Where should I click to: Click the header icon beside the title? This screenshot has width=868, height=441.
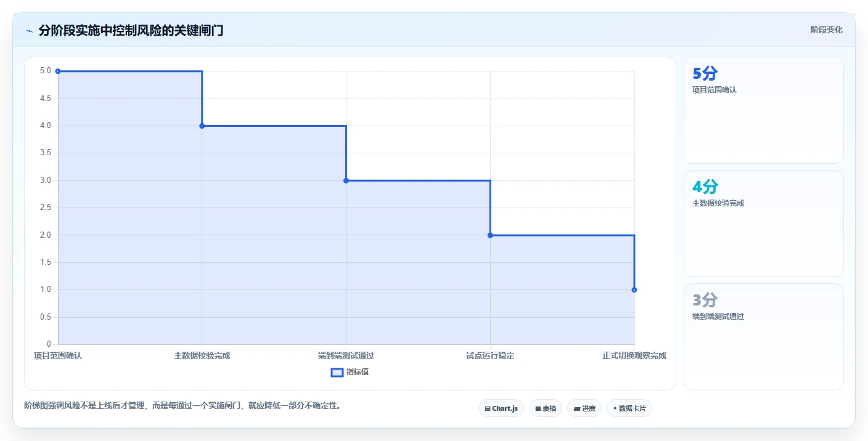tap(29, 31)
